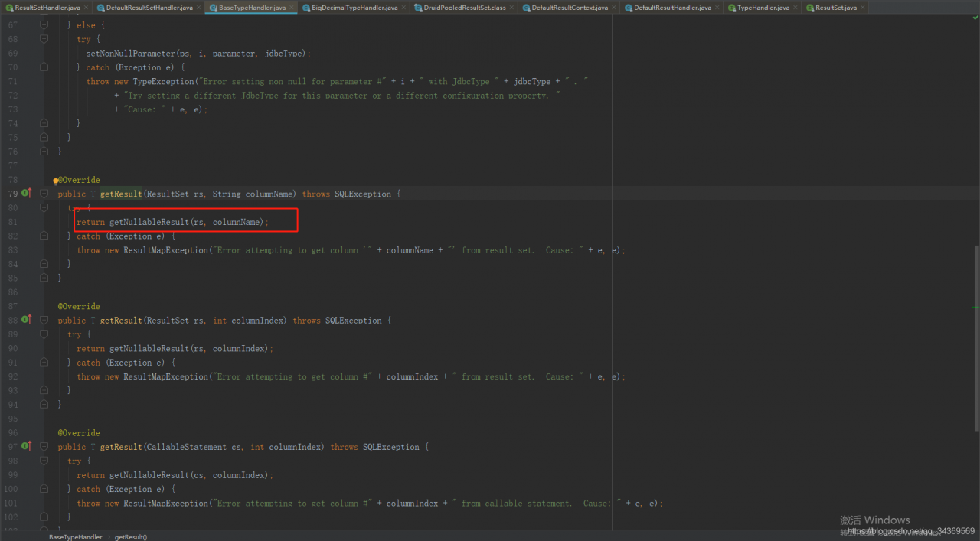
Task: Collapse the catch block at line 100
Action: [44, 489]
